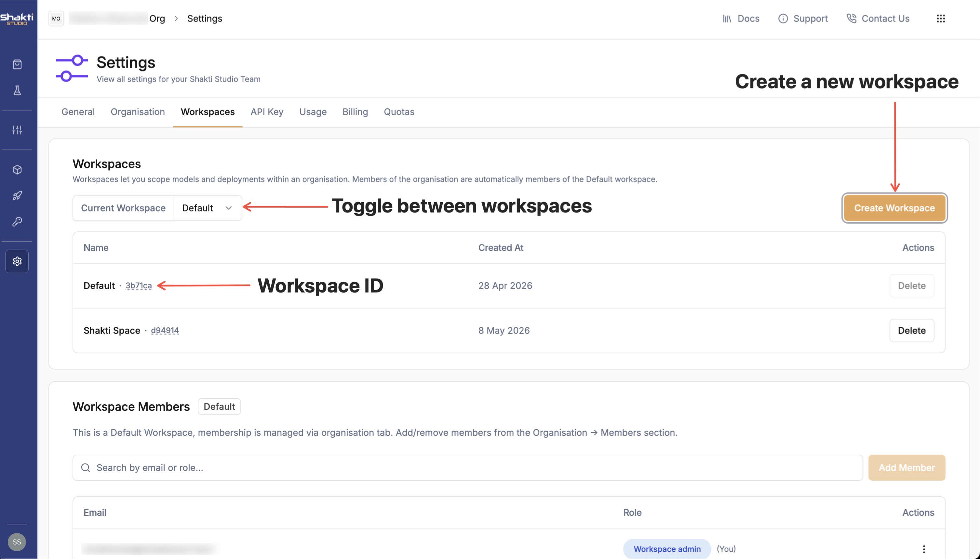The width and height of the screenshot is (980, 559).
Task: Click the SS user avatar
Action: click(17, 542)
